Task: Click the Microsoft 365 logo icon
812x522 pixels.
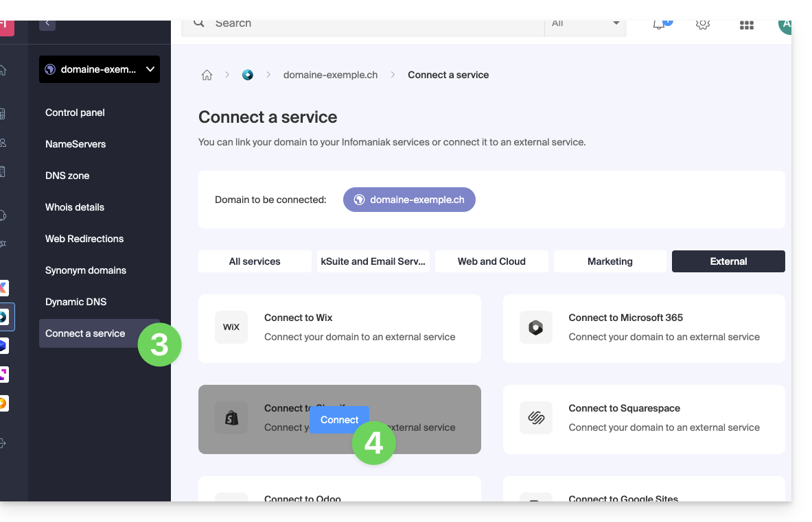Action: (535, 327)
